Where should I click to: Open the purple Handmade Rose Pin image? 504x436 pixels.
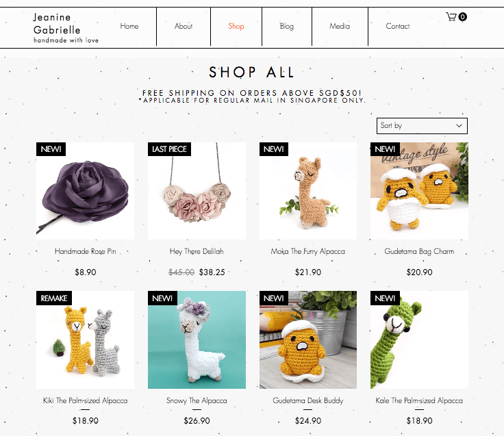(85, 191)
